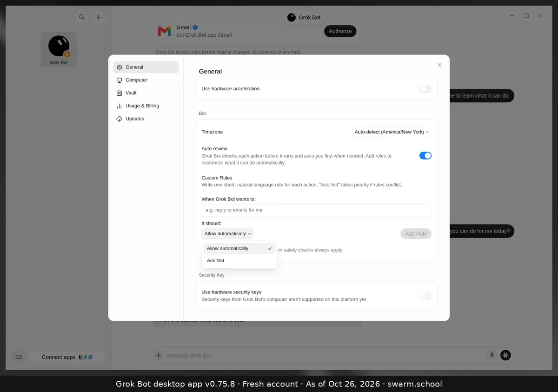This screenshot has width=558, height=392.
Task: Authorize Gmail for Grok Bot
Action: tap(340, 31)
